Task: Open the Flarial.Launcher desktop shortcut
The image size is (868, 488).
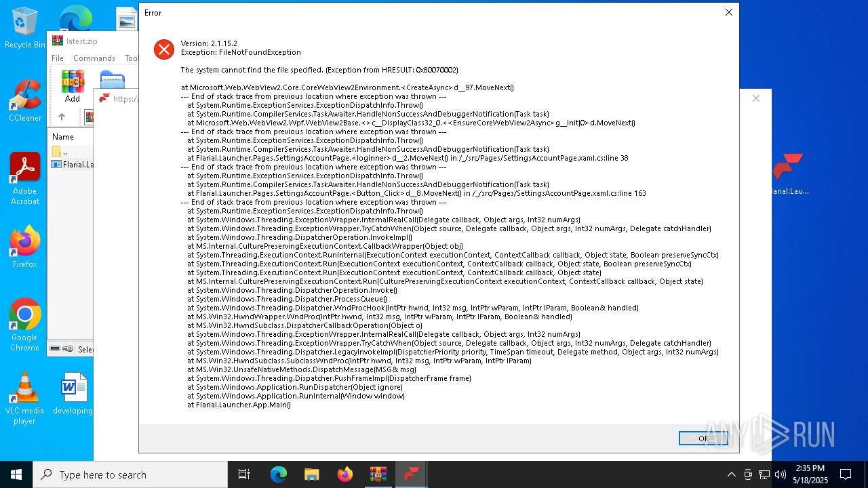Action: (x=788, y=174)
